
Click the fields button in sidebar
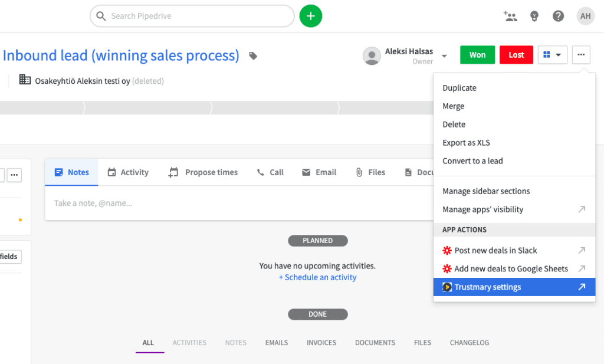pos(9,257)
